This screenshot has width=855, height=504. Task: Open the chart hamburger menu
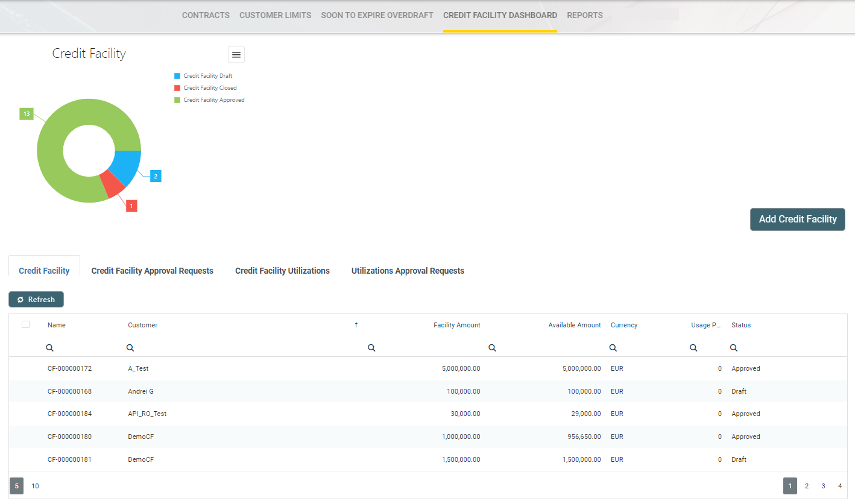click(x=236, y=54)
